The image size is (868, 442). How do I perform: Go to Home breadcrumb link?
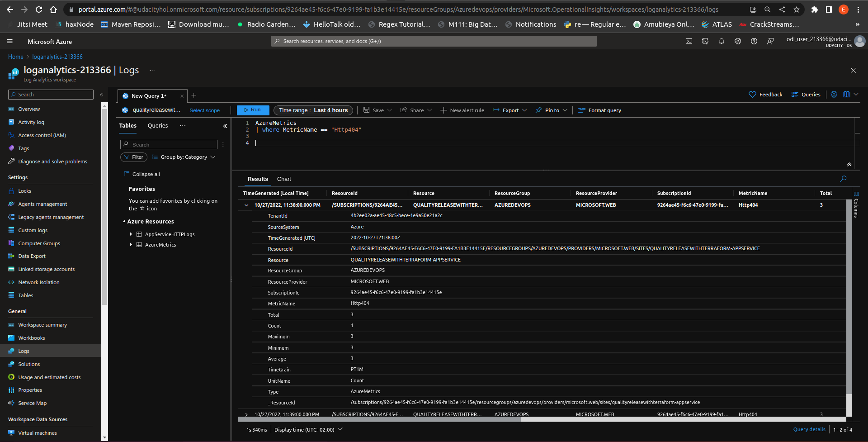[x=16, y=57]
